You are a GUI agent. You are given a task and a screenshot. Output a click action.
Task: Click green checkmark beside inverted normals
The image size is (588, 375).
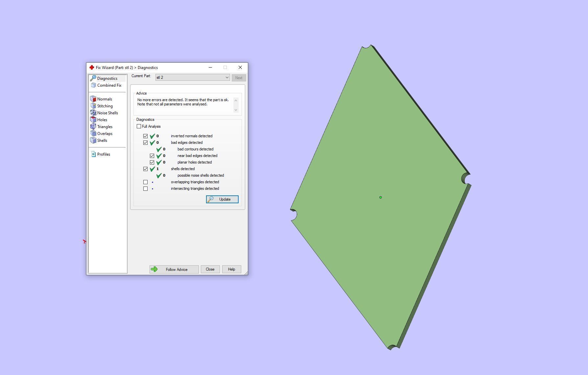pos(152,136)
